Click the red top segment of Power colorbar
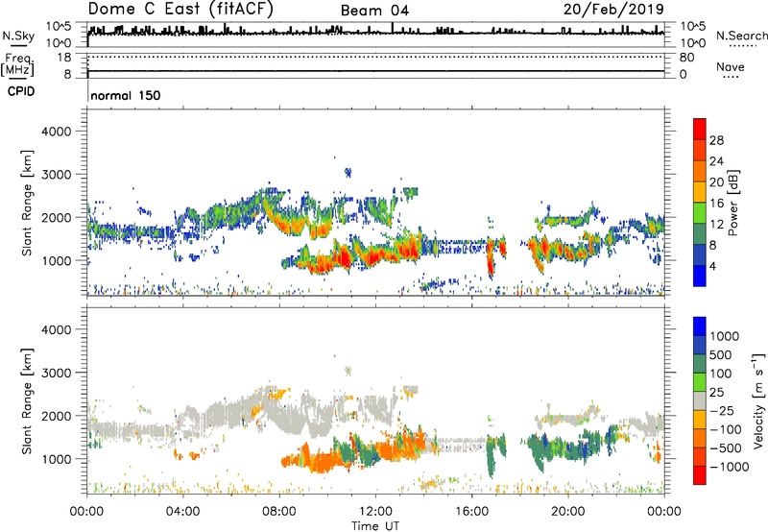The height and width of the screenshot is (532, 768). (700, 129)
